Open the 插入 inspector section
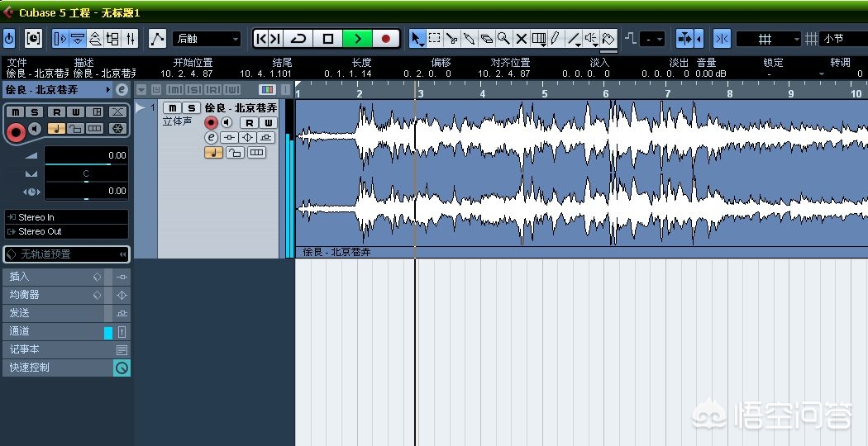This screenshot has height=446, width=868. pos(50,277)
